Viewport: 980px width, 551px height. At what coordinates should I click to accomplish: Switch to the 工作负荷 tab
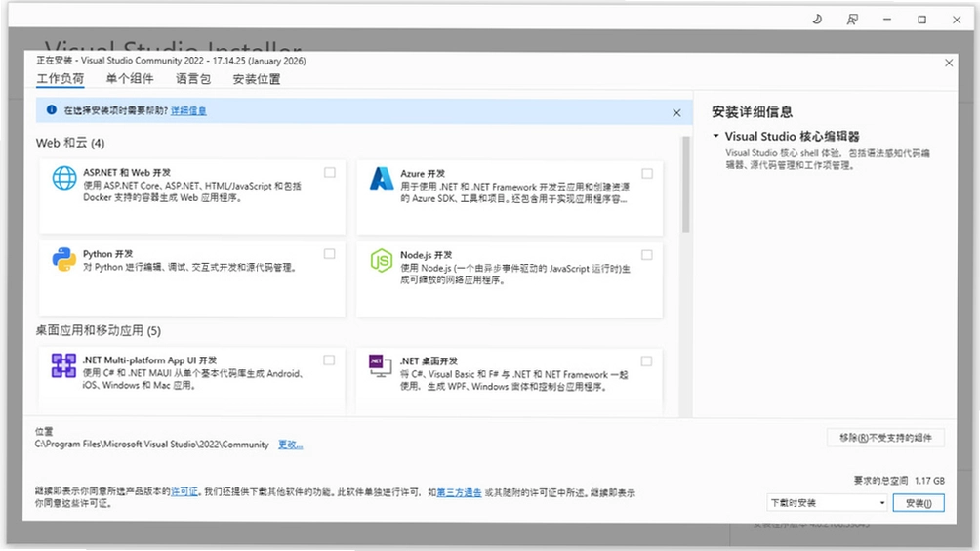pyautogui.click(x=60, y=79)
